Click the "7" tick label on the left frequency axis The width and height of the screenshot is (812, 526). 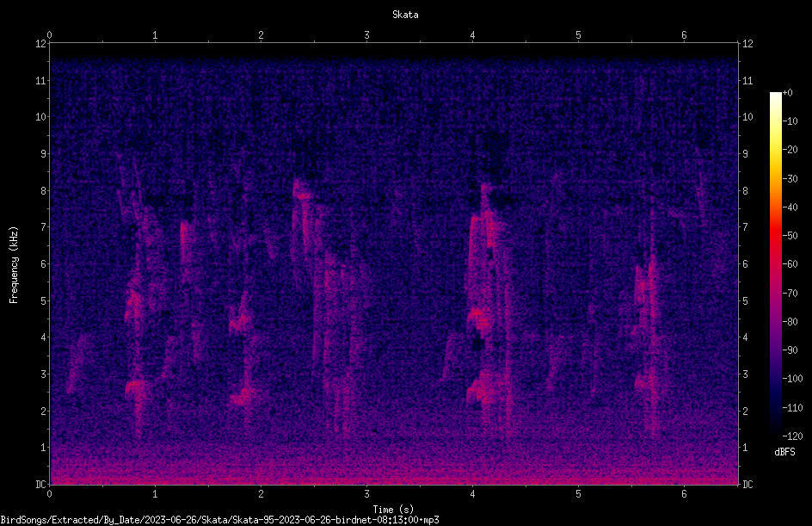pos(44,227)
